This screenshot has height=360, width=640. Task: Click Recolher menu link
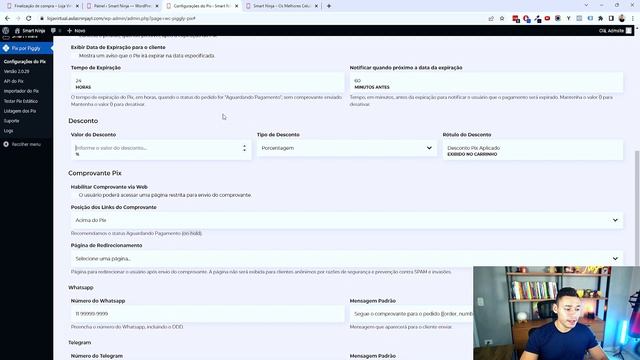[x=26, y=144]
